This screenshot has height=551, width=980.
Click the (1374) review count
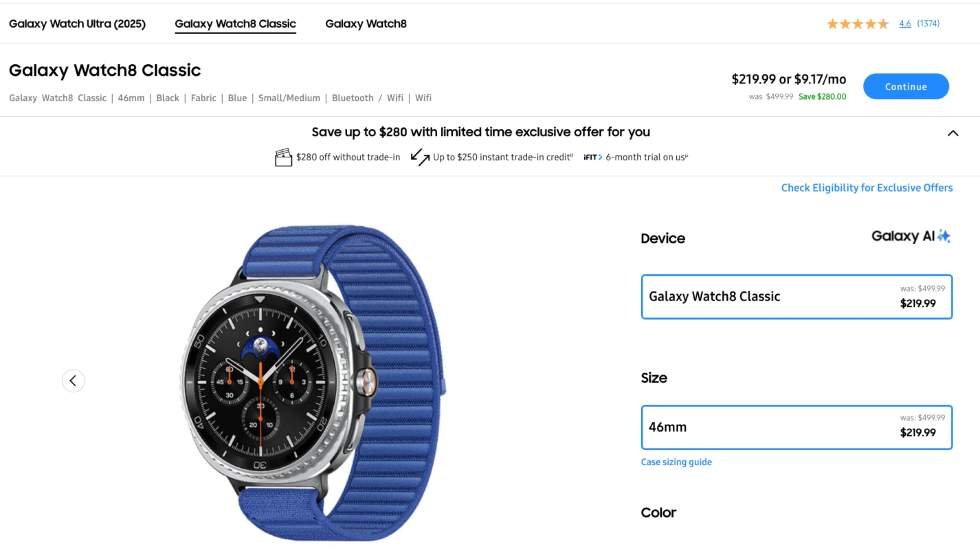pyautogui.click(x=928, y=24)
